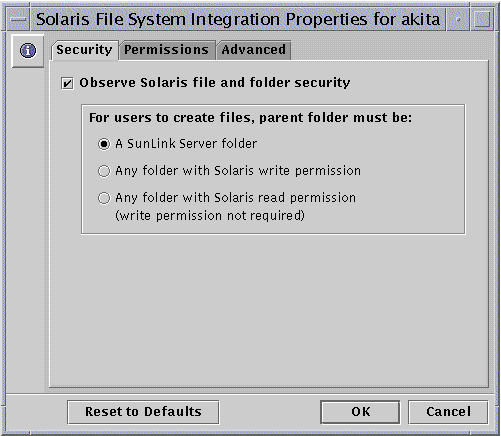Click the minimize dot button in title bar
The image size is (501, 436).
(459, 19)
